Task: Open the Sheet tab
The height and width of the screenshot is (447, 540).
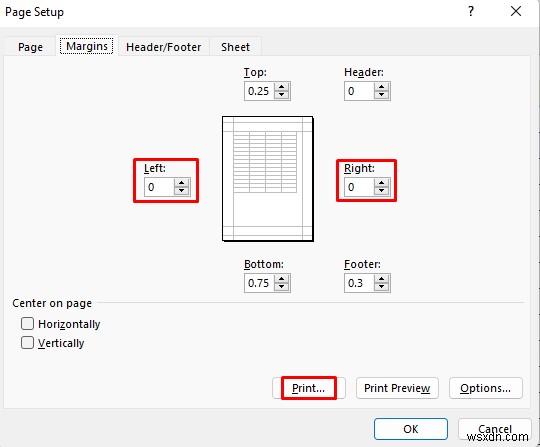Action: (x=236, y=47)
